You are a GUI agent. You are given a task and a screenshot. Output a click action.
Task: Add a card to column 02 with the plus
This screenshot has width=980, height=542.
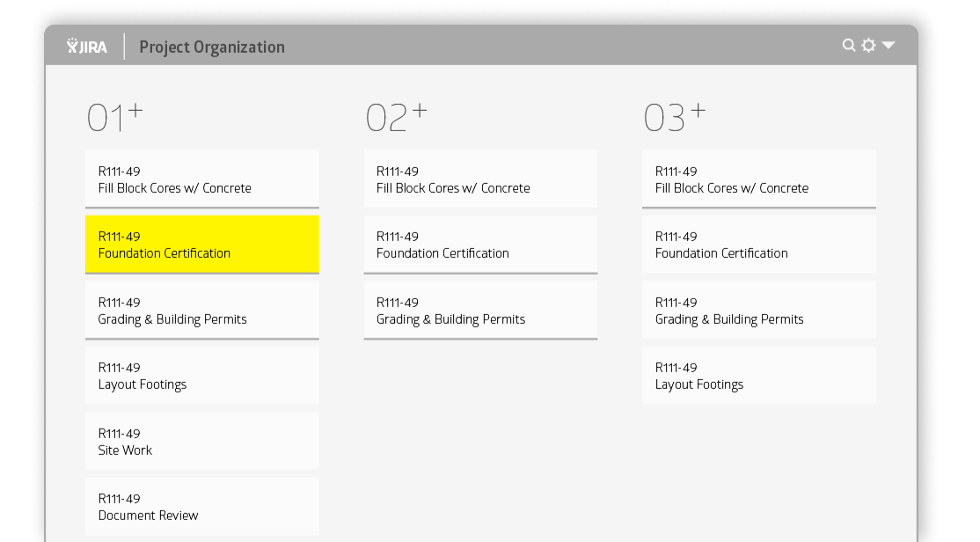[x=420, y=111]
